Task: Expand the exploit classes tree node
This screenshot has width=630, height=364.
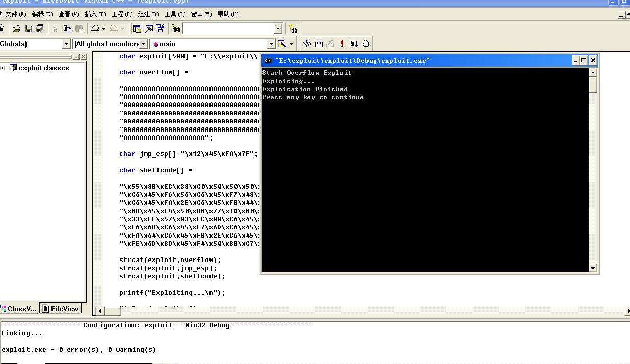Action: [3, 68]
